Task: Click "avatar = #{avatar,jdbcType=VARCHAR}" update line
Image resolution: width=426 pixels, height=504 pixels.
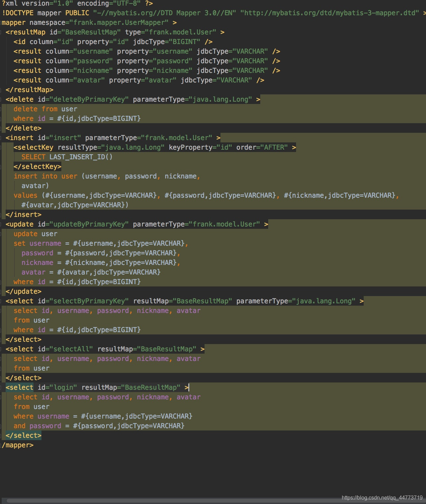Action: point(91,272)
